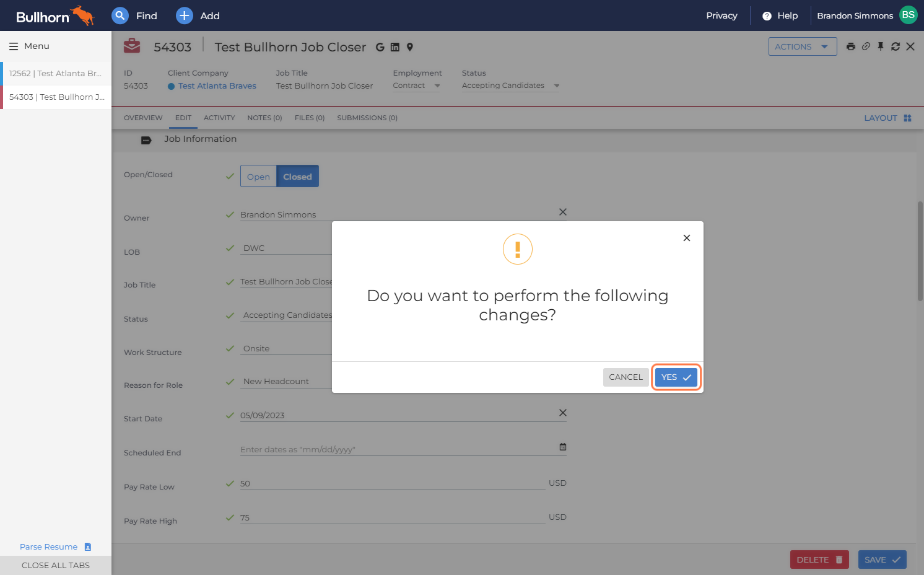Click the copy link icon in header
The image size is (924, 575).
pos(866,46)
